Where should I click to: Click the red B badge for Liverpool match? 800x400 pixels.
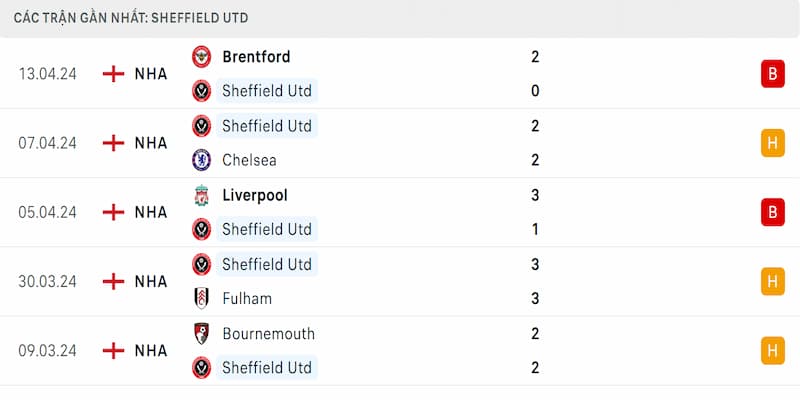point(772,212)
